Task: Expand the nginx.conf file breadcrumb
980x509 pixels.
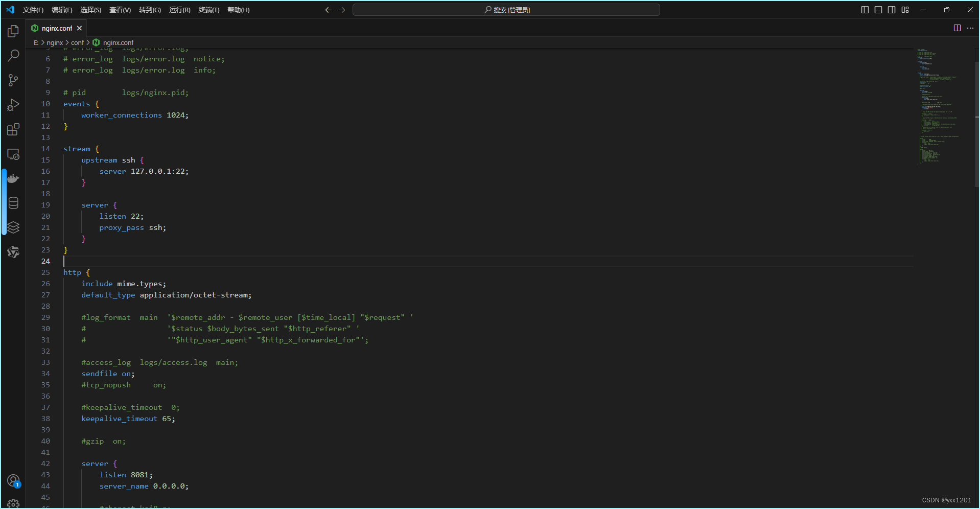Action: click(118, 42)
